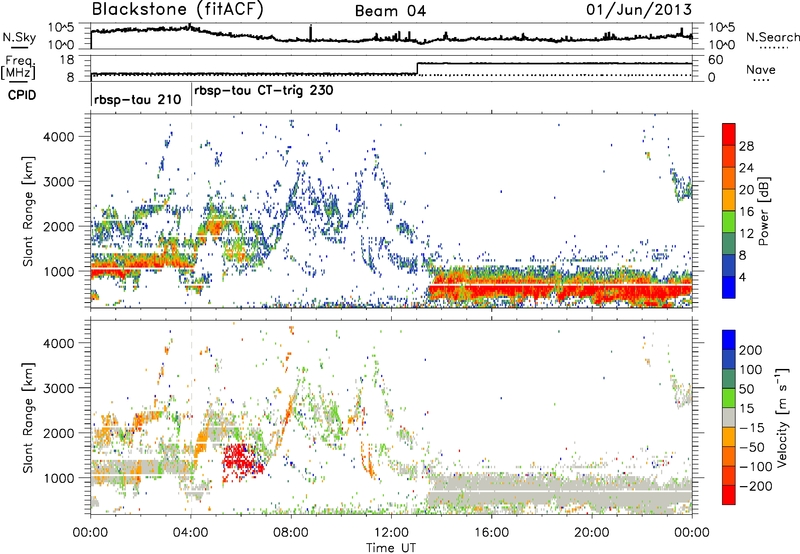Click the CPID label
The image size is (800, 554).
[22, 95]
